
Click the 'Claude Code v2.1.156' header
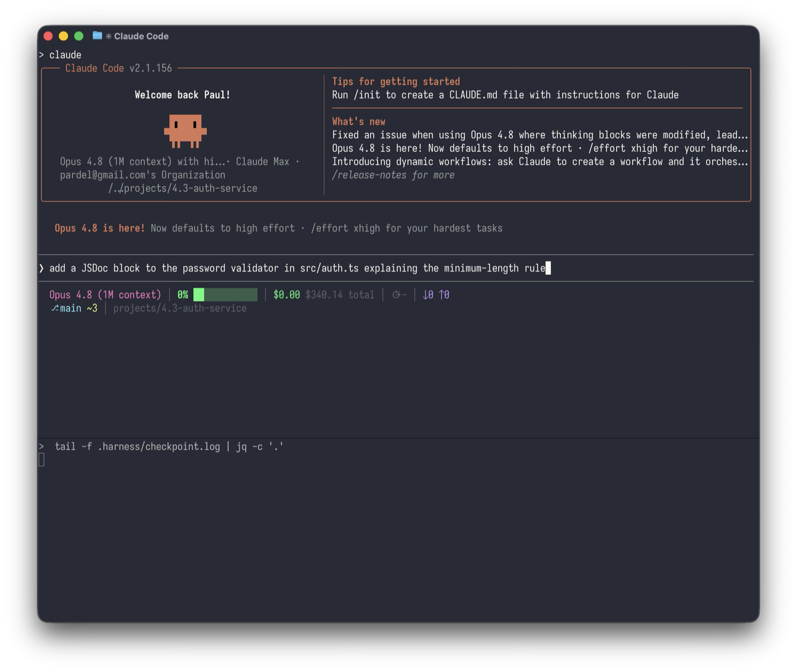(x=119, y=68)
